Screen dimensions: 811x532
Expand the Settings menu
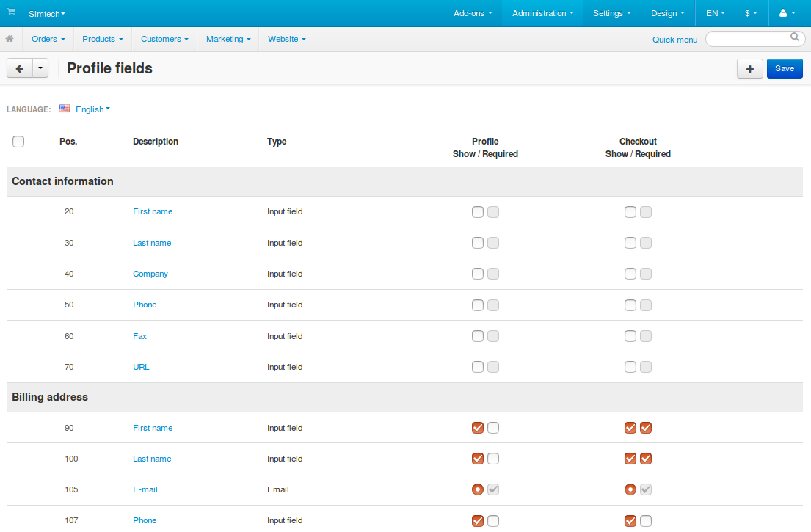(612, 13)
